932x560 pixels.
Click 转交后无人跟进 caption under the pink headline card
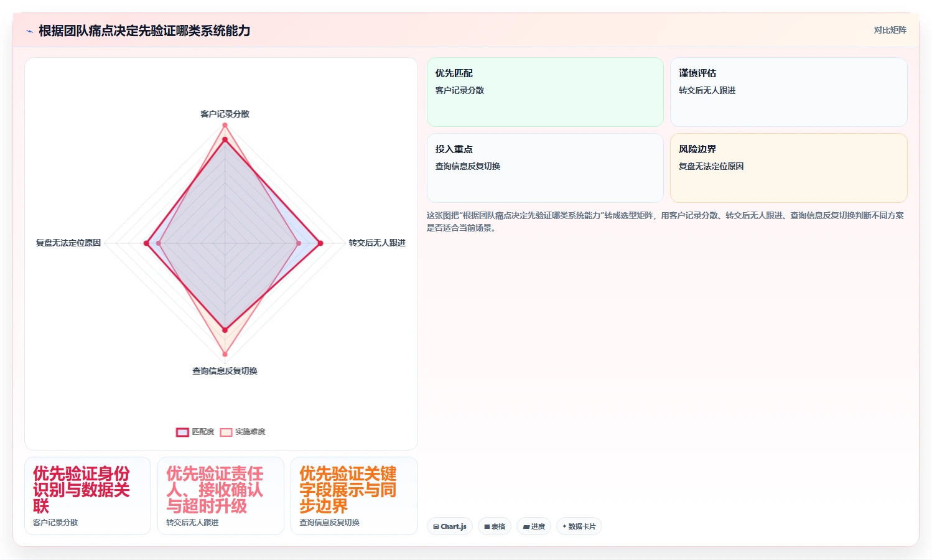192,523
